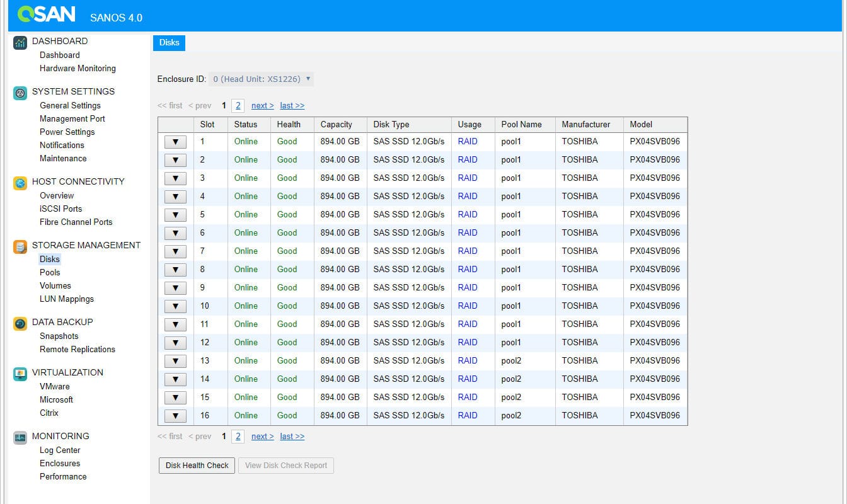Open Microsoft virtualization page
This screenshot has height=504, width=847.
57,399
